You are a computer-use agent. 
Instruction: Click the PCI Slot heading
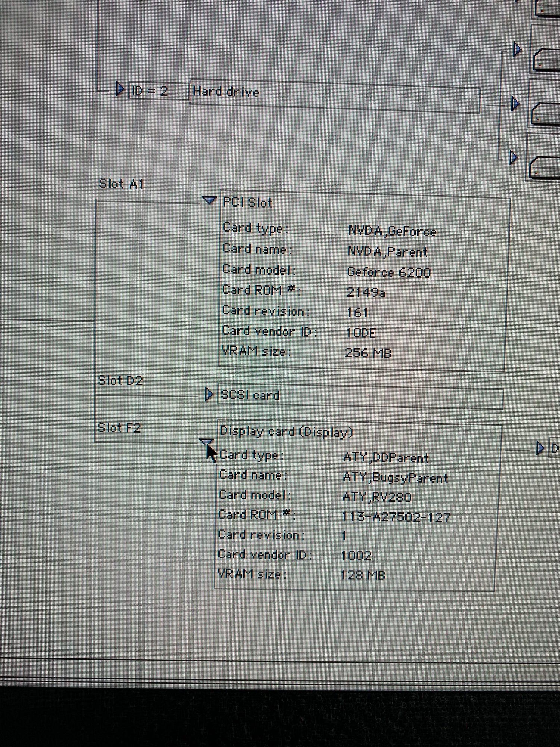point(247,202)
